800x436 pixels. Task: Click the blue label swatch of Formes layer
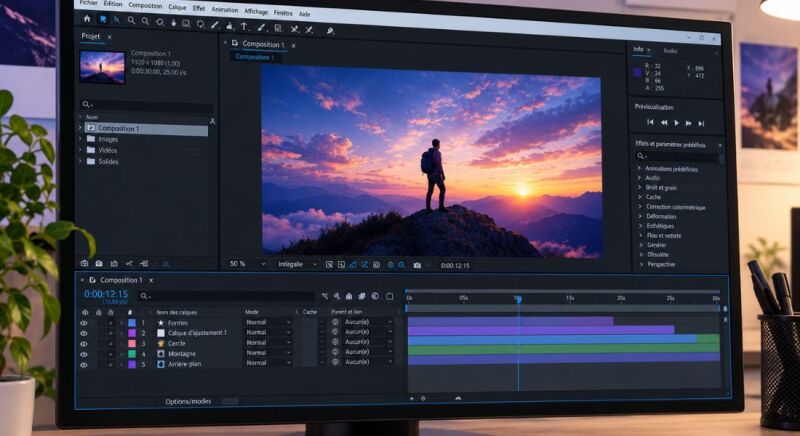pos(132,323)
